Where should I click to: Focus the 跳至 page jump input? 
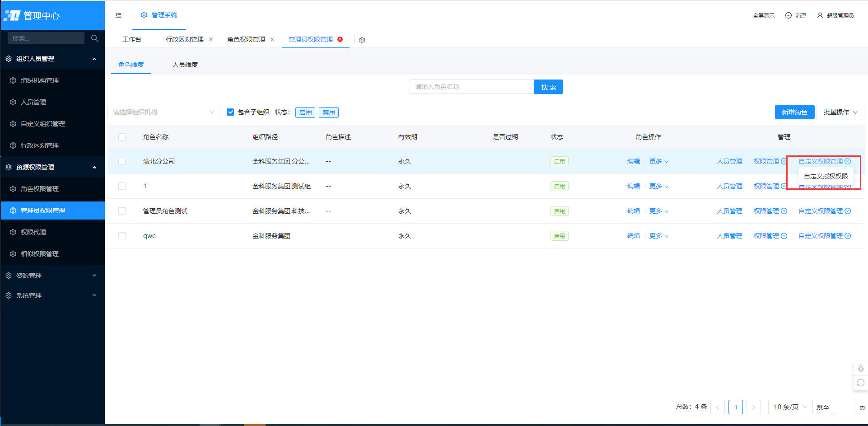pos(844,407)
